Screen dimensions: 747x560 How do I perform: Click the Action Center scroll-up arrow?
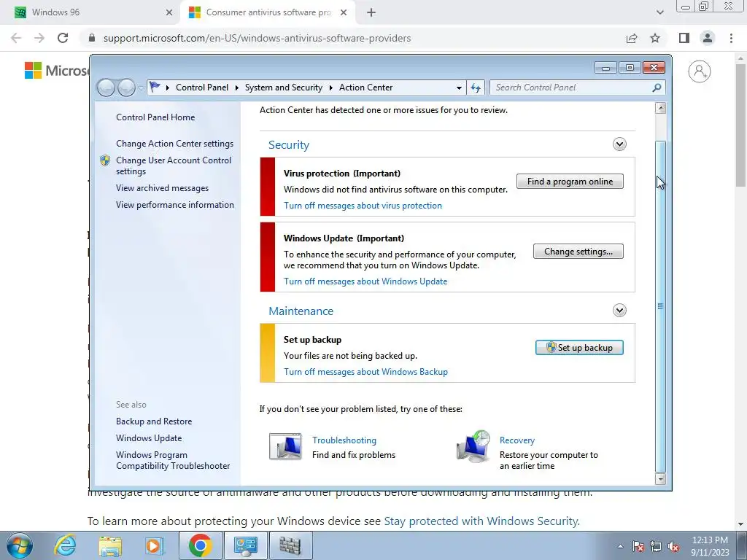(x=660, y=108)
